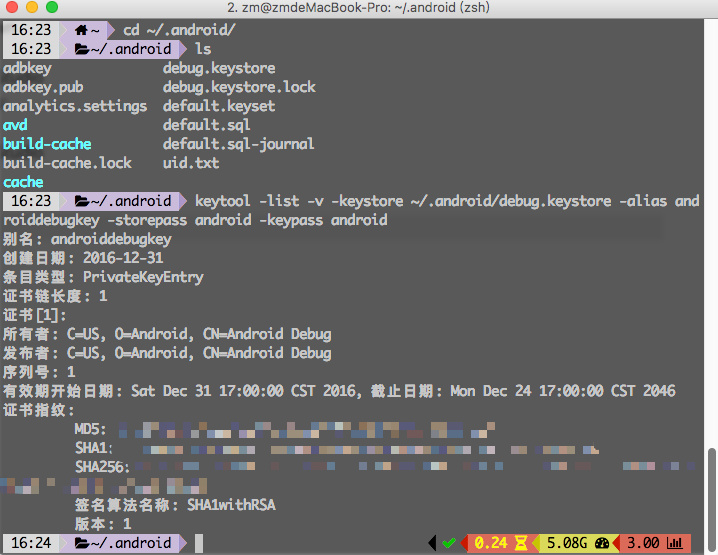Click the '证书链长度: 1' line
Screen dimensions: 718x555
[x=55, y=296]
